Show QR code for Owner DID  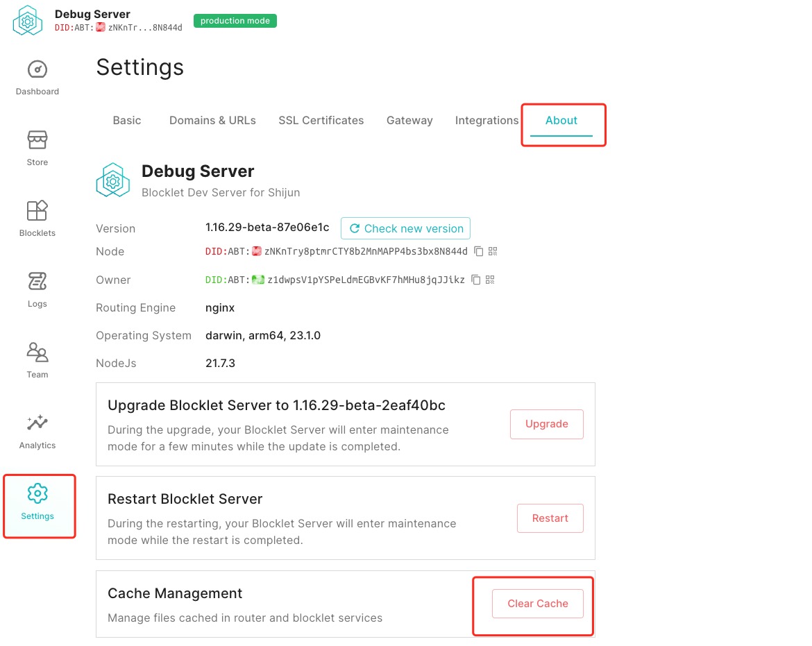[x=490, y=280]
